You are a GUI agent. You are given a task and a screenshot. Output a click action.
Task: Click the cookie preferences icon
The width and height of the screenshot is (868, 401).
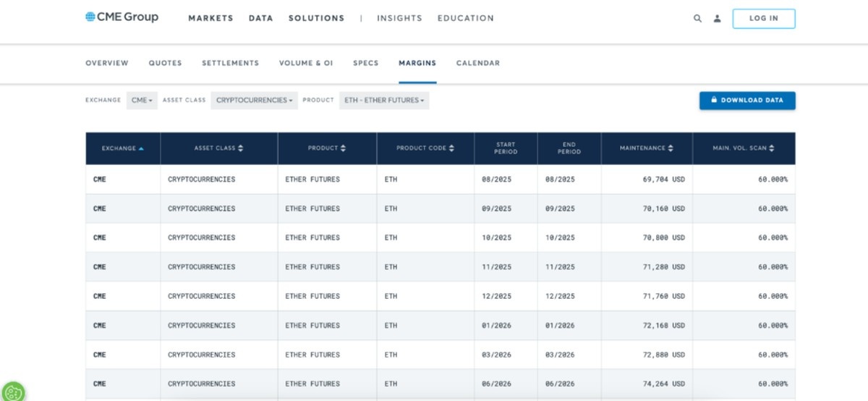[13, 392]
